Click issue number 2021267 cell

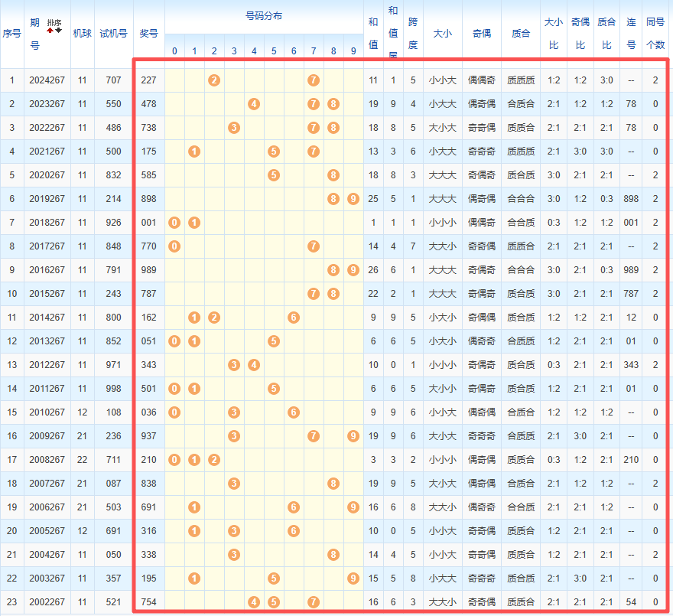pyautogui.click(x=47, y=152)
